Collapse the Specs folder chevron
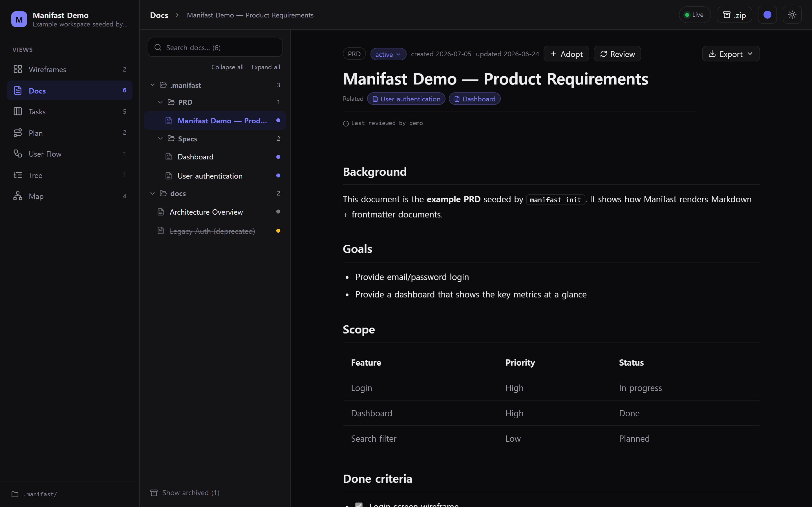Screen dimensions: 812x507 click(160, 139)
